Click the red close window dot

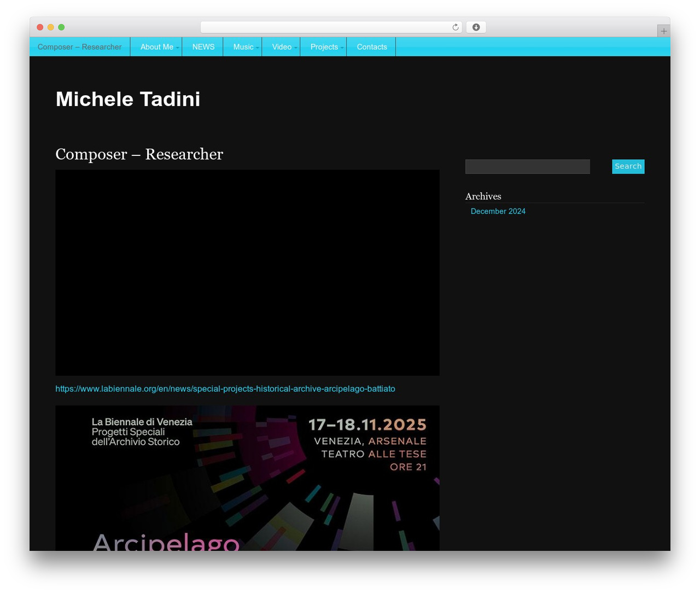(x=40, y=27)
